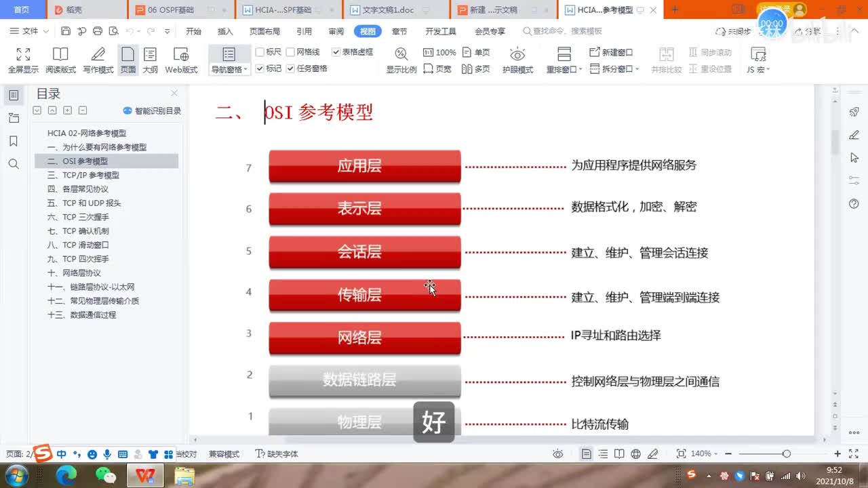
Task: Click zoom in plus button in status bar
Action: pyautogui.click(x=837, y=453)
